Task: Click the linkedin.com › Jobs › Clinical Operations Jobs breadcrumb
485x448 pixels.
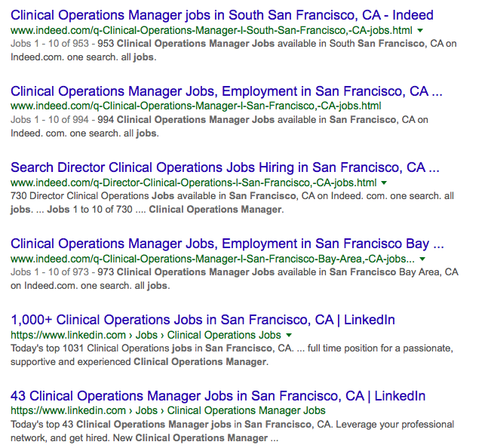Action: tap(146, 335)
